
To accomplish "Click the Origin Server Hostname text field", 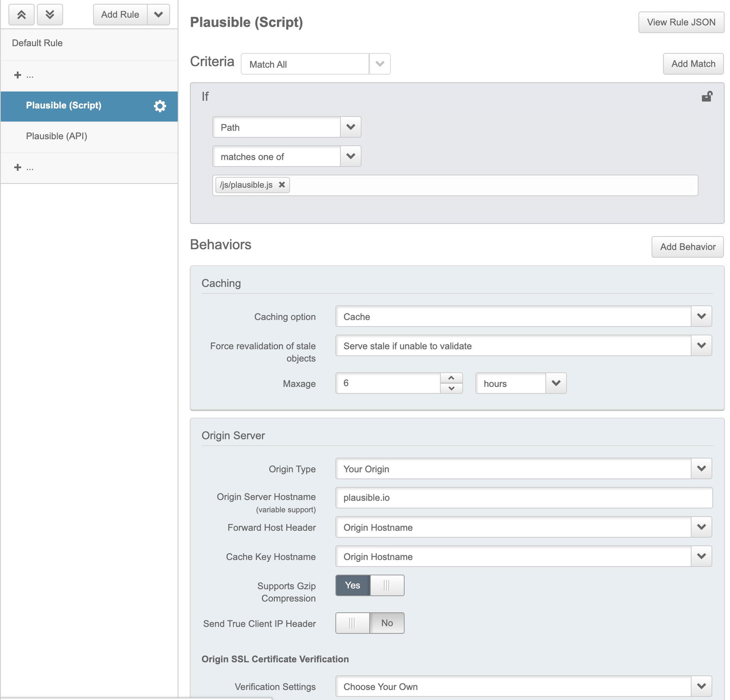I will pos(523,497).
